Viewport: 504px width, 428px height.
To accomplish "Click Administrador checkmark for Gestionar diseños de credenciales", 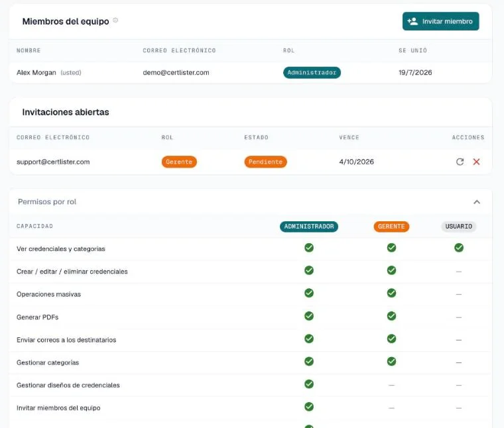I will (309, 384).
